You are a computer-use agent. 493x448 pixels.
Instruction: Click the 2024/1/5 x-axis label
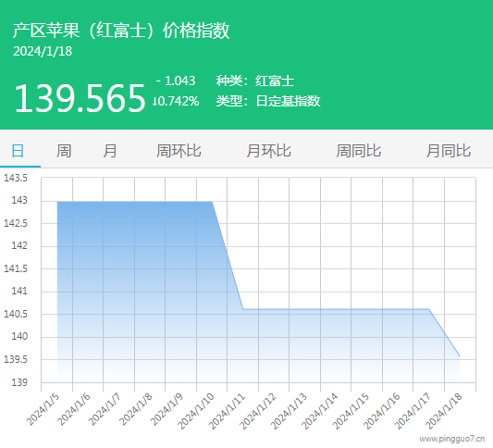click(43, 409)
